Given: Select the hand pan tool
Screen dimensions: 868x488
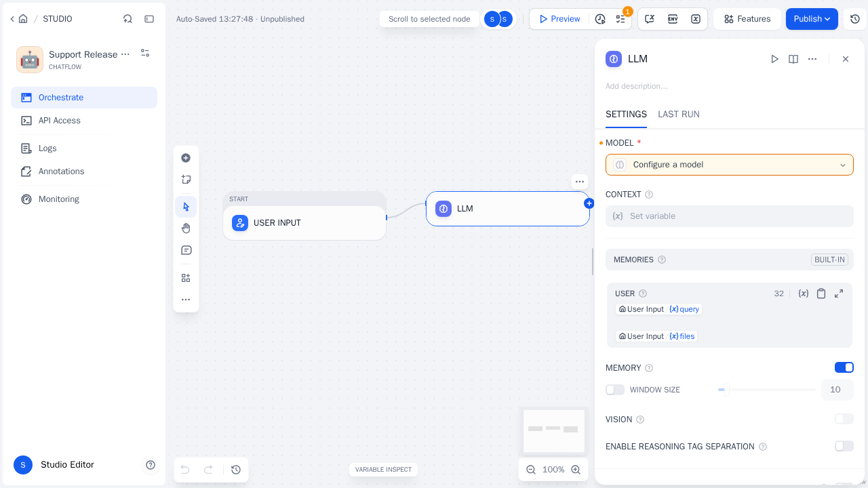Looking at the screenshot, I should (x=186, y=228).
